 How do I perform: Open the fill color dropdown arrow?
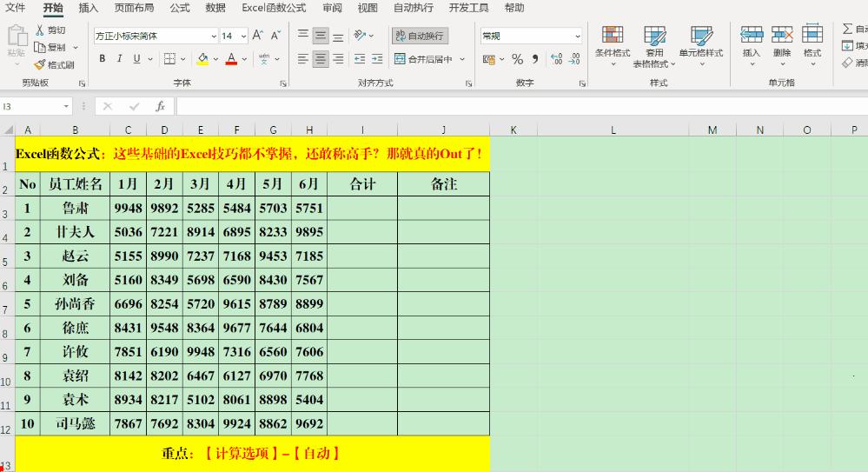point(215,59)
